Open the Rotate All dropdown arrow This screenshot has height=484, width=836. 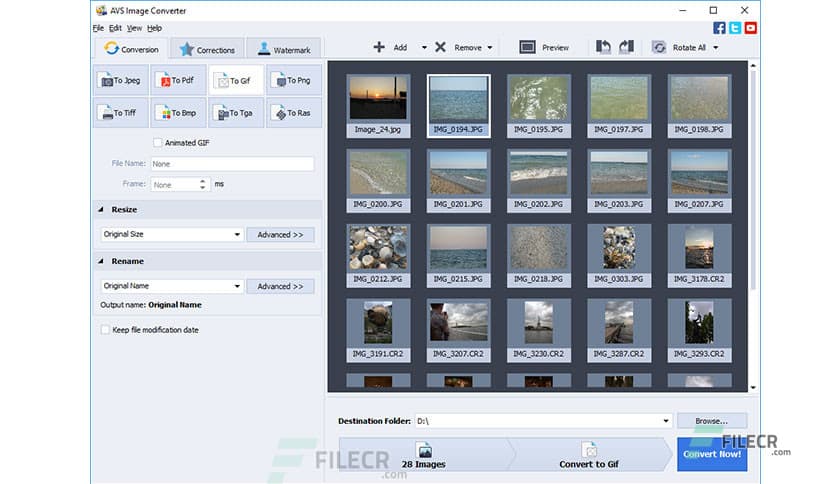coord(716,47)
